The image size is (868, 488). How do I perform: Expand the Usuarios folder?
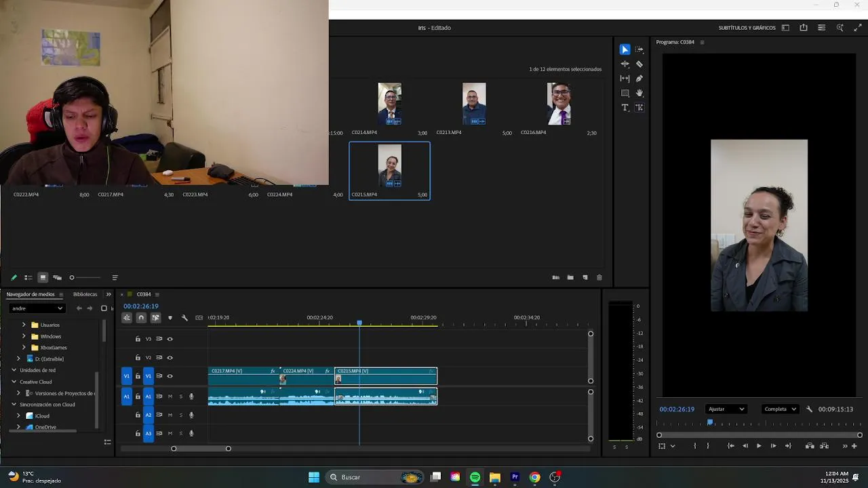pos(24,325)
